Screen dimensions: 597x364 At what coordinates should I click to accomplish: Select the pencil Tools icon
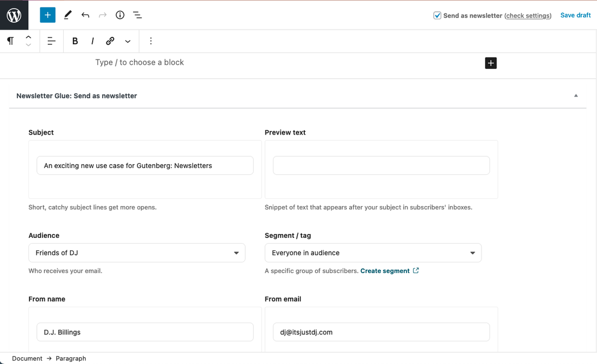coord(68,15)
